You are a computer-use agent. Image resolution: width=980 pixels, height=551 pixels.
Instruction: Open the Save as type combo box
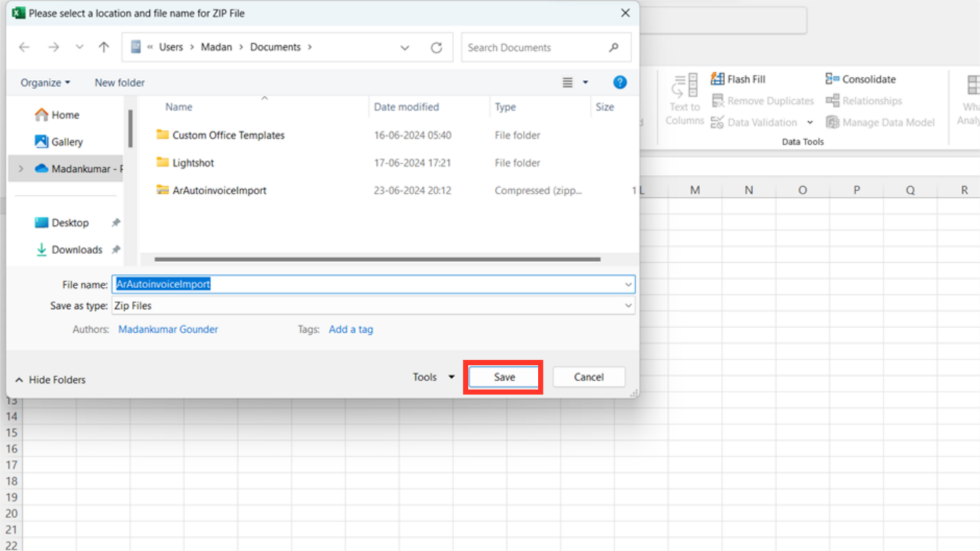373,306
